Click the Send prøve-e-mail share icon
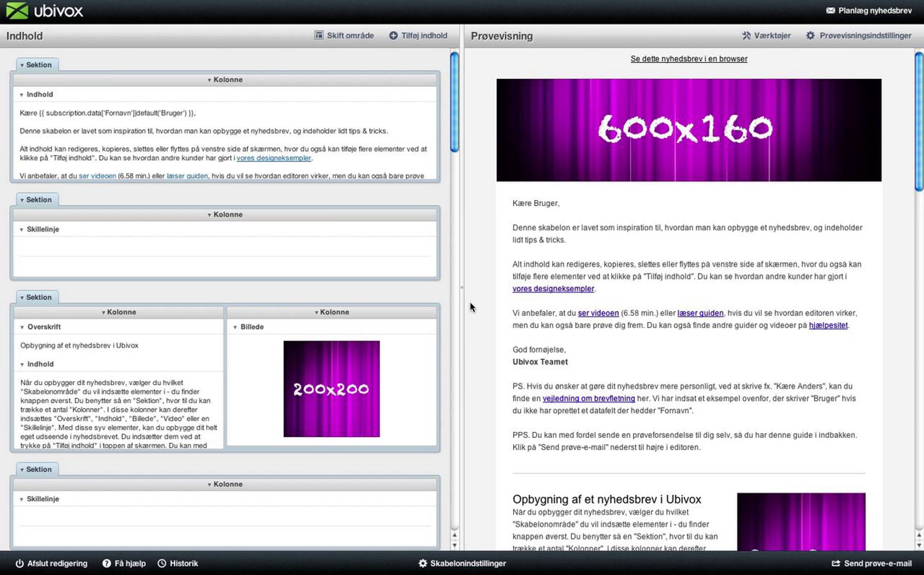Image resolution: width=924 pixels, height=575 pixels. [x=835, y=563]
